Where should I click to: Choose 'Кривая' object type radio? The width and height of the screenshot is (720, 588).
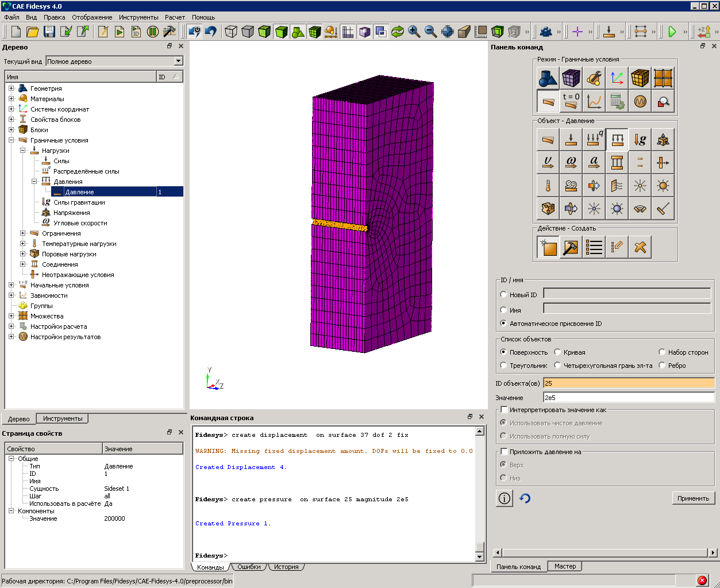click(x=557, y=352)
